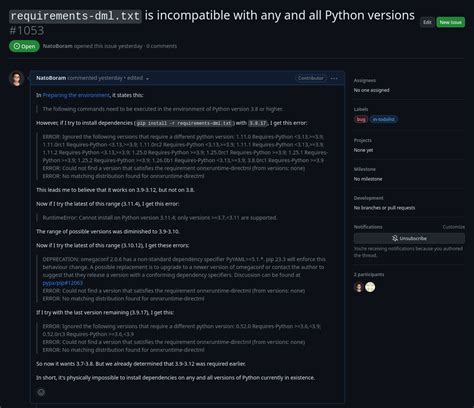Screen dimensions: 474x408
Task: Click Customize next to Notifications
Action: [x=453, y=227]
